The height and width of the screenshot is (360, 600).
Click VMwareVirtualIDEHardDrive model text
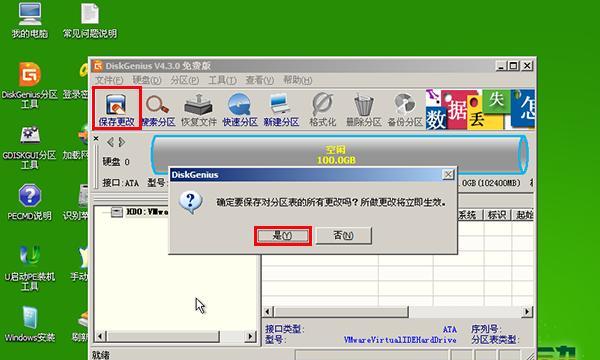point(400,339)
